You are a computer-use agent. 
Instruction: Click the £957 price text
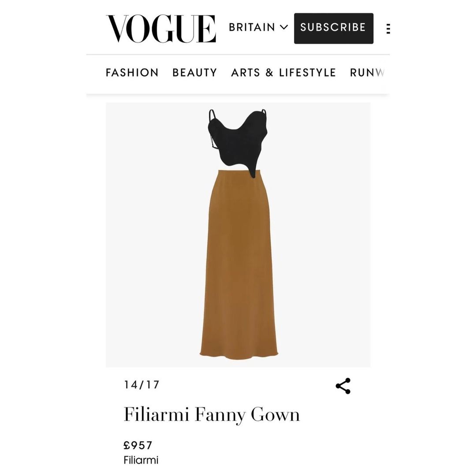(x=138, y=445)
